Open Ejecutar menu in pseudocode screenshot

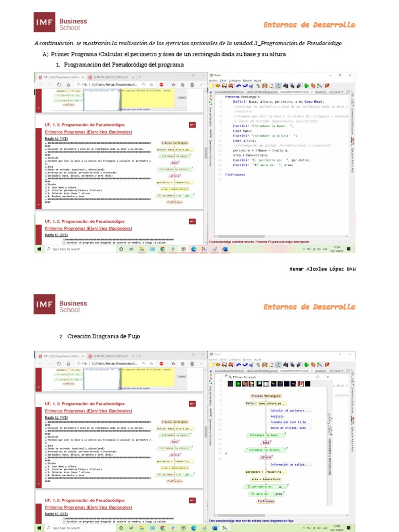247,81
